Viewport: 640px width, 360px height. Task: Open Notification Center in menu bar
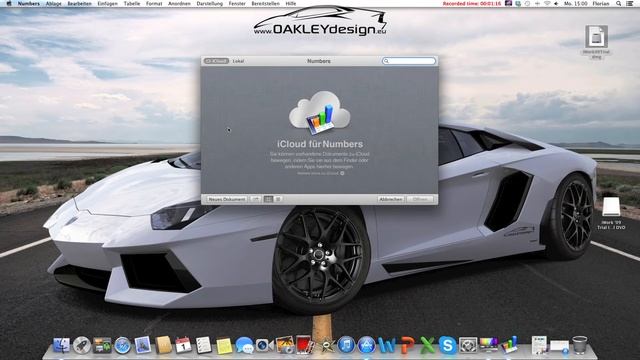(630, 3)
